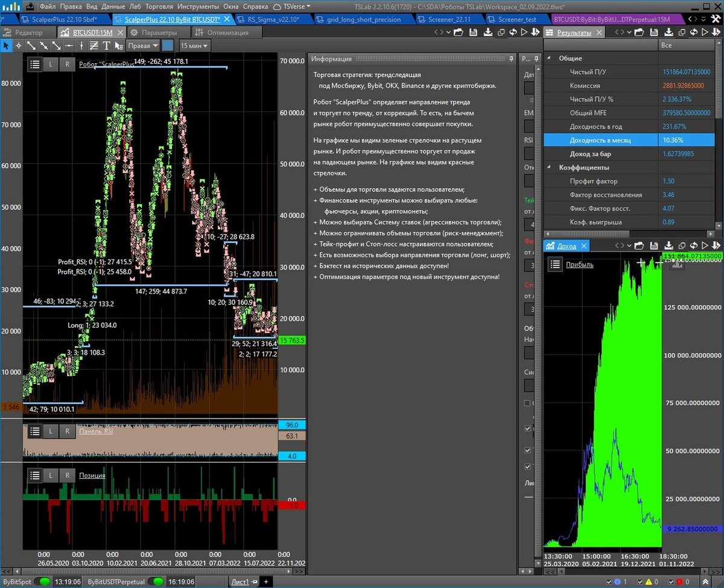This screenshot has width=724, height=588.
Task: Select the parallel channel lines tool
Action: coord(94,45)
